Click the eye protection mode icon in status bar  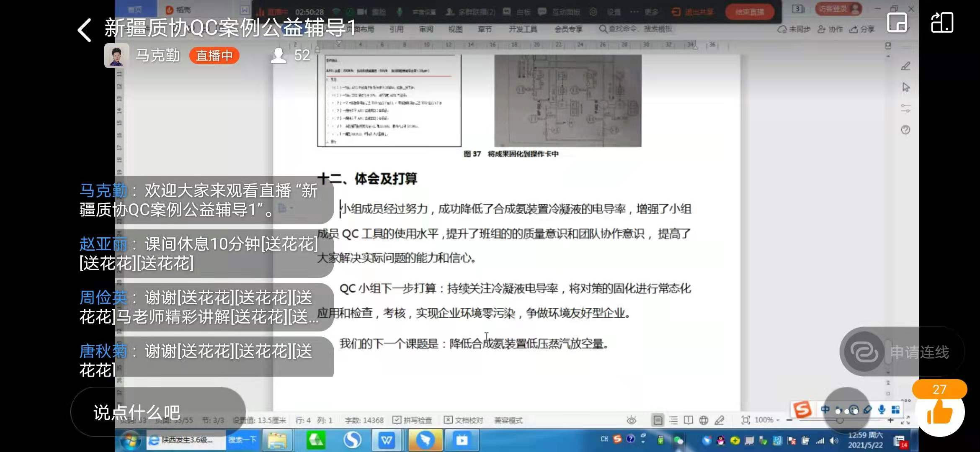click(x=632, y=420)
